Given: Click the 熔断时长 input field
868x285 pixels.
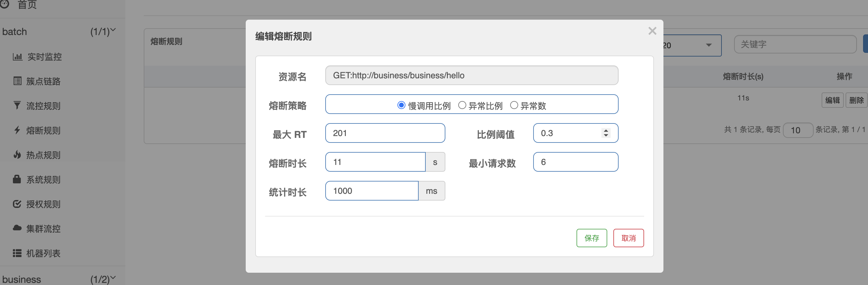Looking at the screenshot, I should pos(375,162).
